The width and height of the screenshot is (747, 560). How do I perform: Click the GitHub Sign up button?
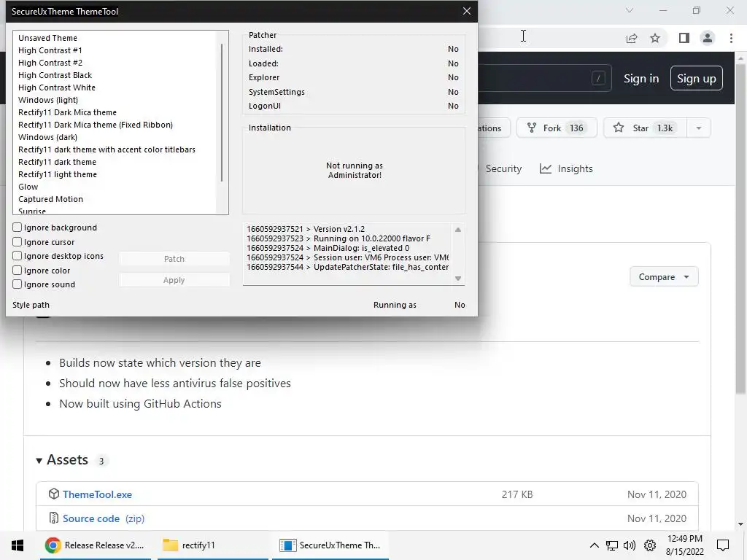click(696, 79)
